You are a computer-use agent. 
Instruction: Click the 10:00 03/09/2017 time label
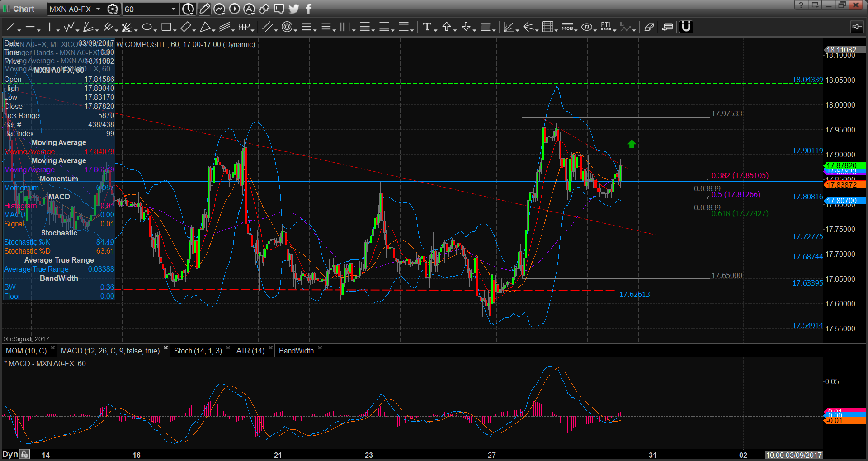pyautogui.click(x=793, y=455)
